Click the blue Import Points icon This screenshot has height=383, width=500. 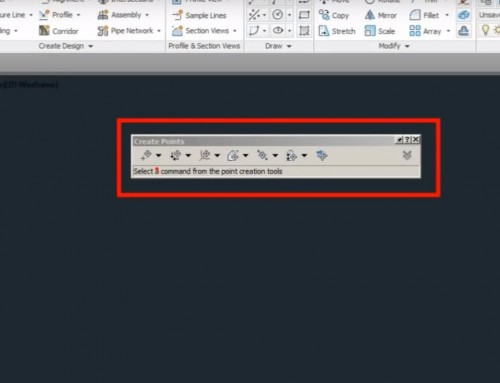coord(322,155)
